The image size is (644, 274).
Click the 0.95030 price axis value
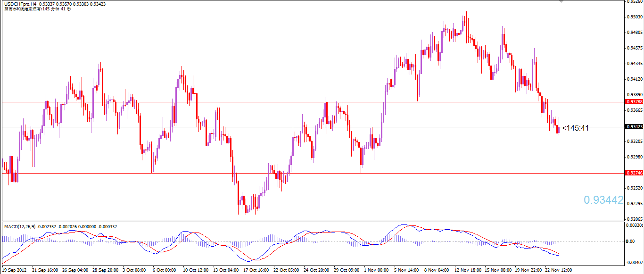pyautogui.click(x=635, y=17)
